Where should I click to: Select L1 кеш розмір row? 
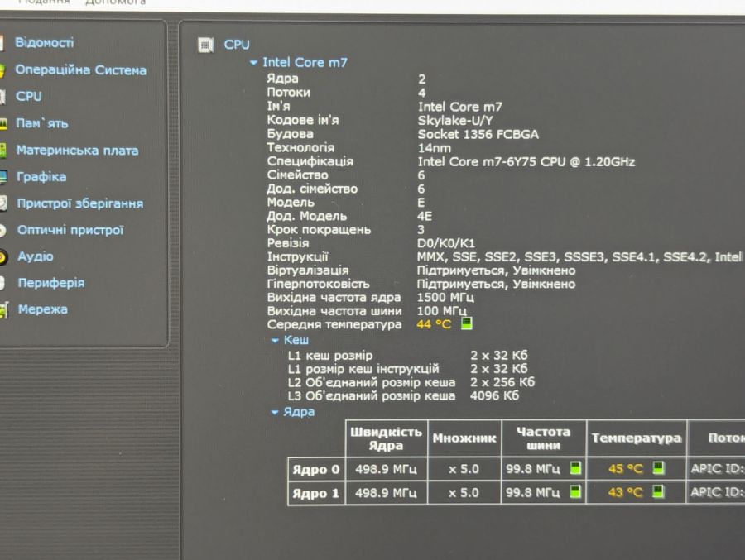[407, 356]
